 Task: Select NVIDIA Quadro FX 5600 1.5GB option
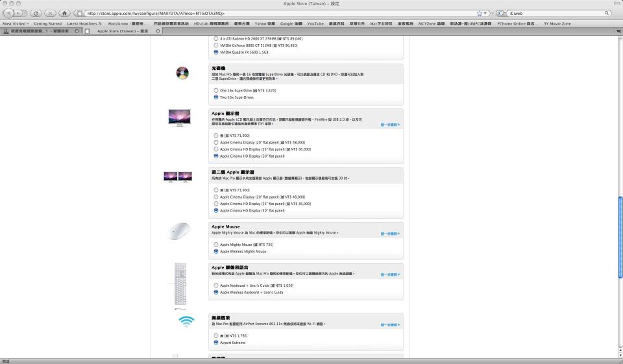pos(215,52)
